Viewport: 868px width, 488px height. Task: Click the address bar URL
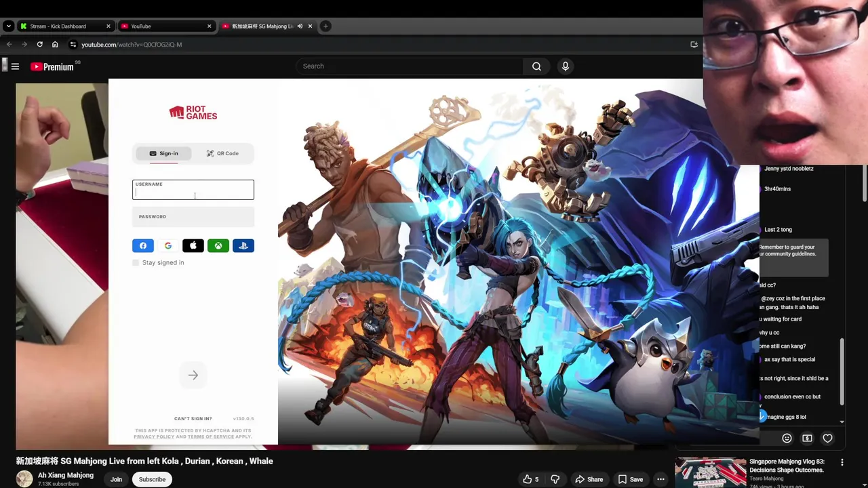point(132,45)
